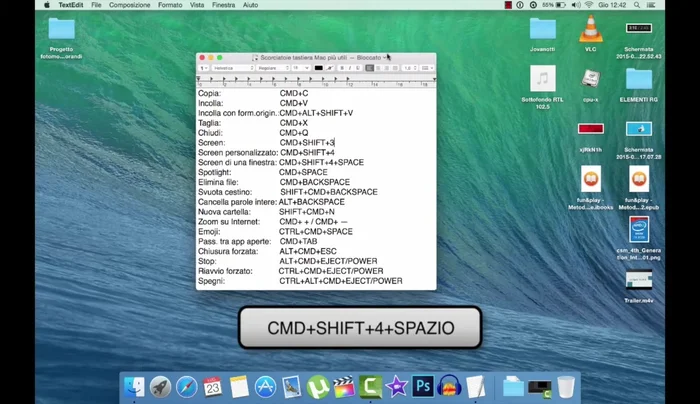The image size is (700, 404).
Task: Toggle bold formatting in TextEdit toolbar
Action: point(342,68)
